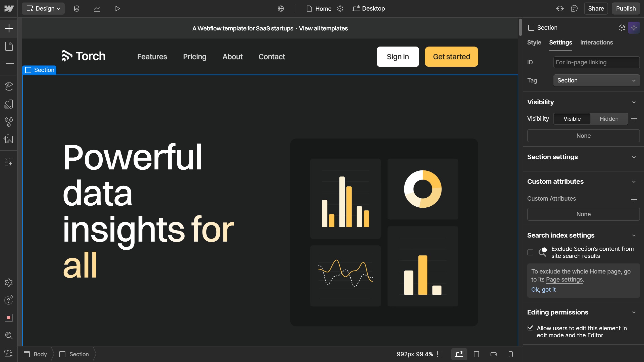Open canvas settings next to zoom percentage
644x362 pixels.
pyautogui.click(x=439, y=354)
